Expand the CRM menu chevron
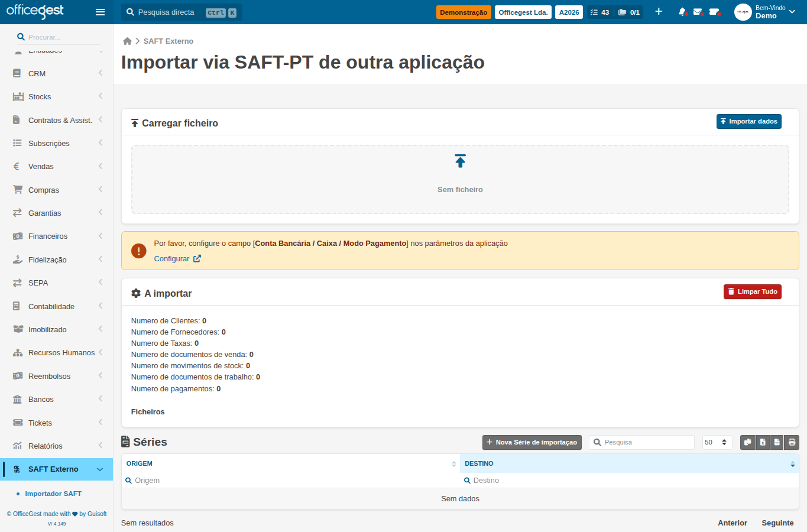The height and width of the screenshot is (532, 807). pyautogui.click(x=101, y=73)
